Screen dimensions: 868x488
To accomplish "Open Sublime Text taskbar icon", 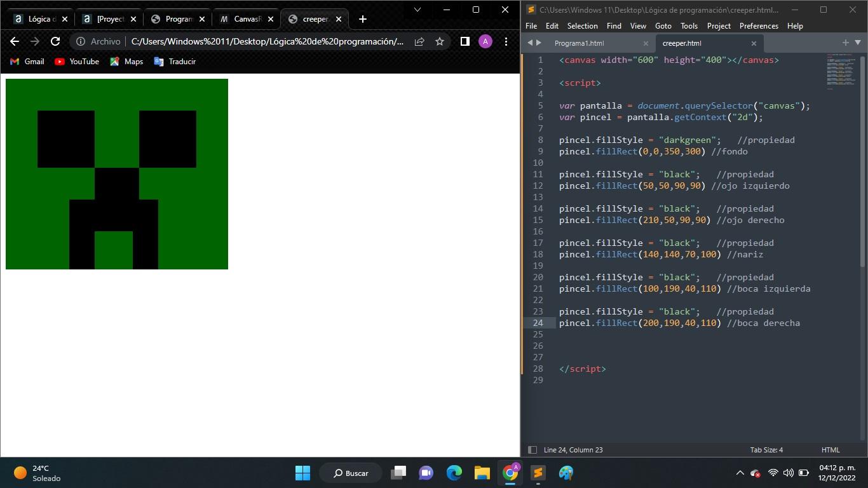I will (x=538, y=473).
